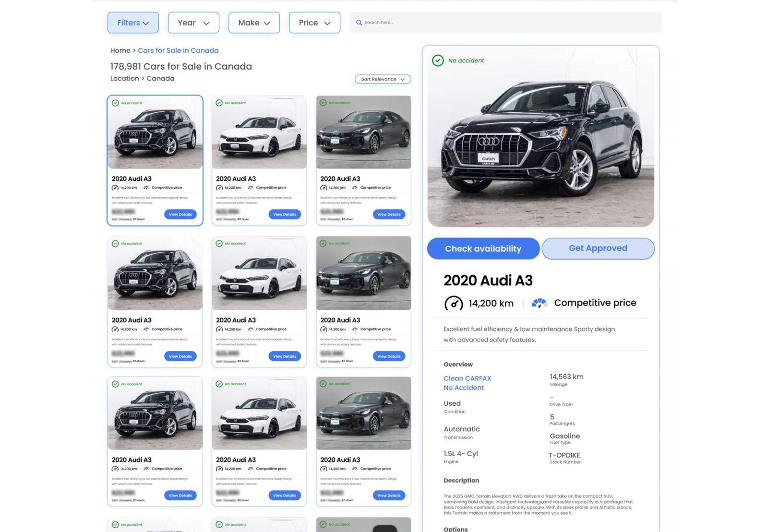Click the green No accident checkmark in detail panel
The image size is (768, 532).
(x=438, y=60)
